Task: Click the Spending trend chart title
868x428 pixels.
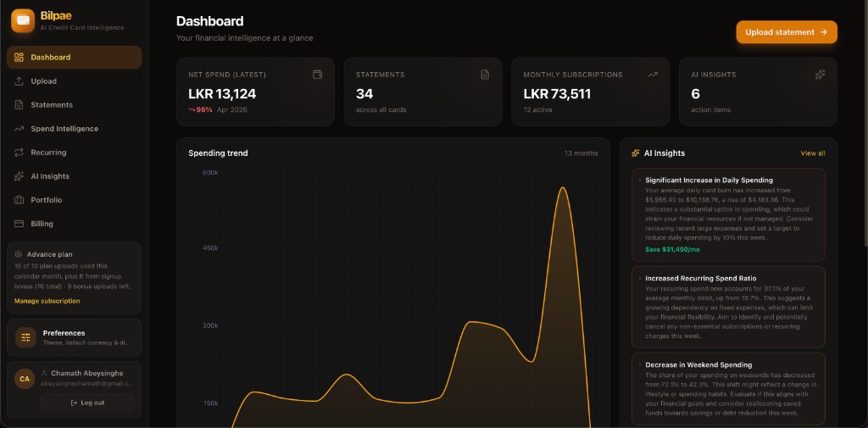Action: click(x=218, y=153)
